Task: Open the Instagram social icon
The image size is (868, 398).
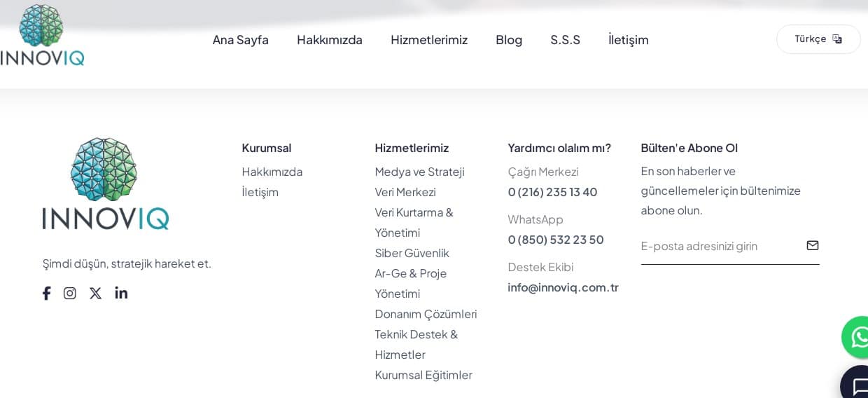Action: coord(70,293)
